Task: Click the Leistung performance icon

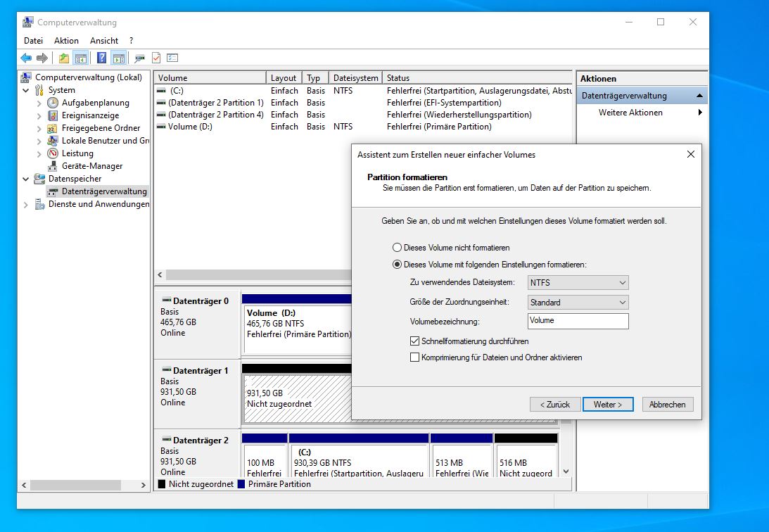Action: pyautogui.click(x=53, y=153)
